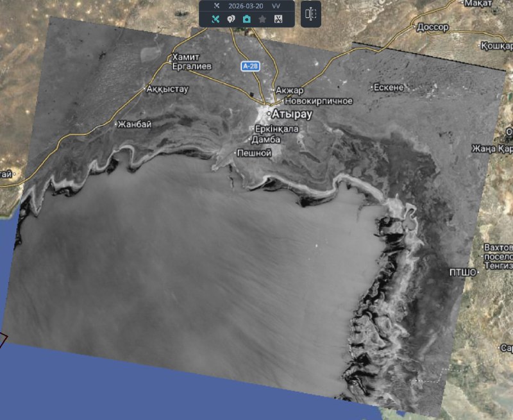
Task: Click the Атырау city label
Action: 291,114
